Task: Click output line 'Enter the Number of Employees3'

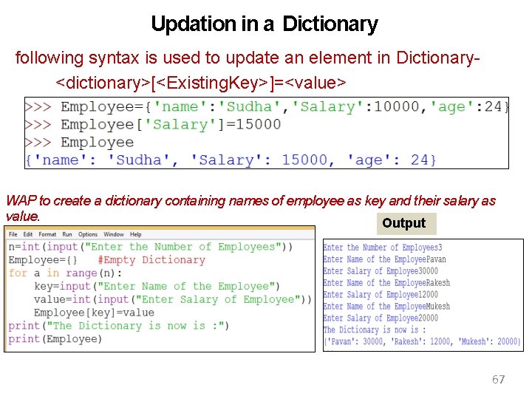Action: (x=383, y=248)
